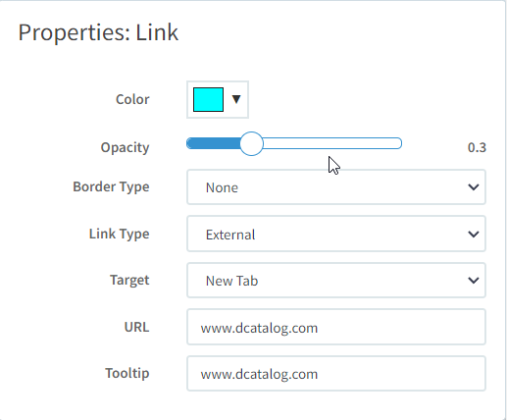The height and width of the screenshot is (420, 507).
Task: Click the Tooltip label
Action: [127, 374]
